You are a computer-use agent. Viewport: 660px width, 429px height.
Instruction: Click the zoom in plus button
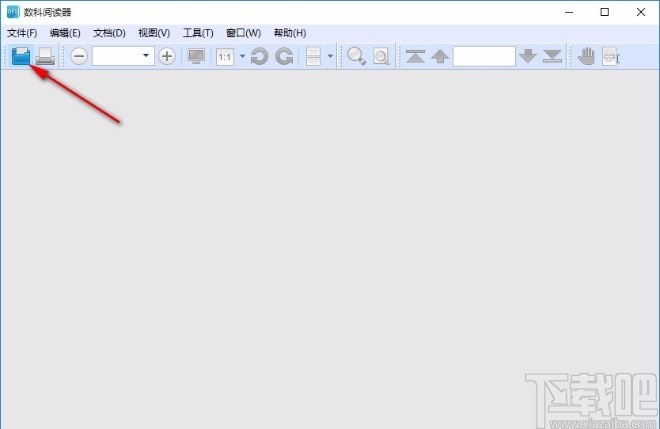[x=167, y=56]
